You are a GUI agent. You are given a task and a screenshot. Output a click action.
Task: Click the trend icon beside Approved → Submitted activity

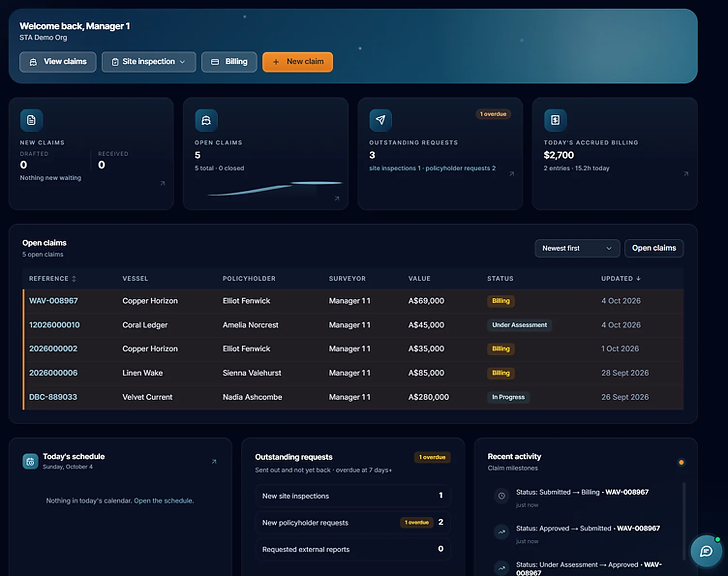pos(501,532)
